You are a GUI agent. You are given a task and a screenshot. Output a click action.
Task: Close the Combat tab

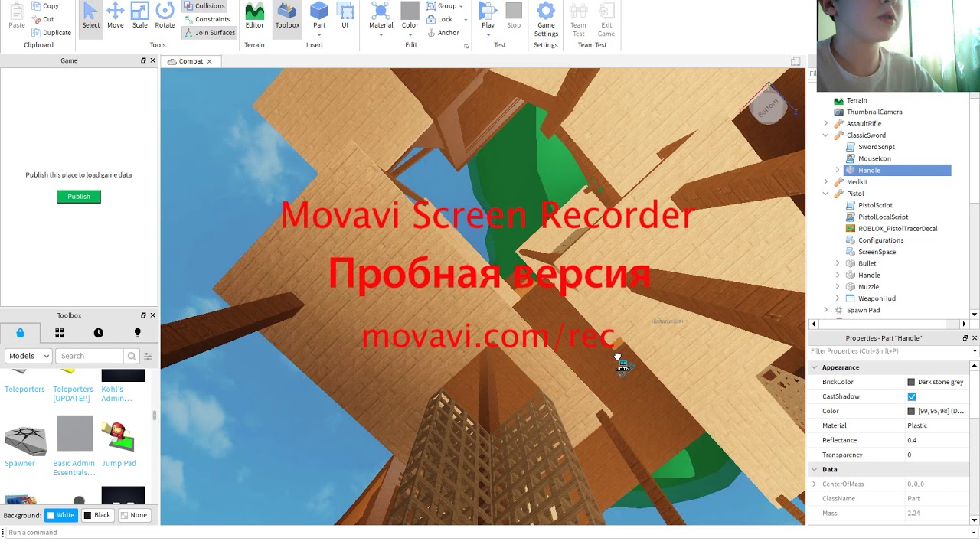coord(209,61)
